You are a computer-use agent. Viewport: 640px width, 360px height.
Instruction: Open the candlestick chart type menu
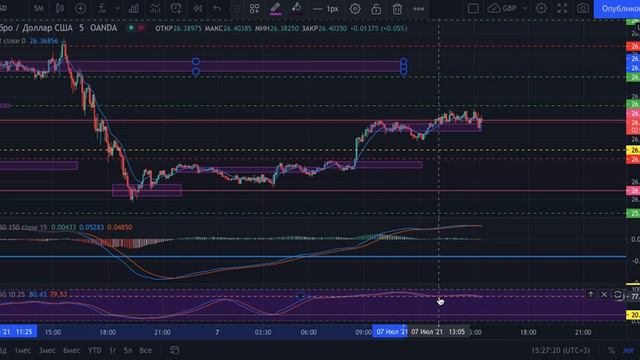pos(60,8)
